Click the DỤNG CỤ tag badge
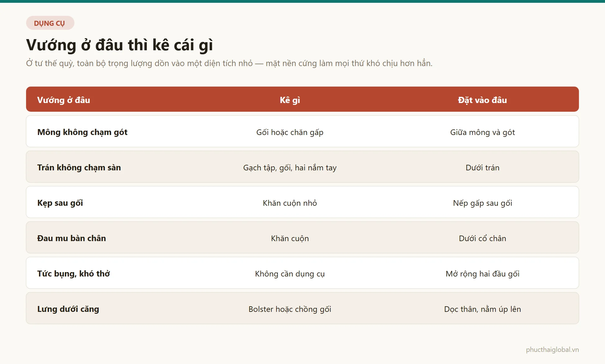Image resolution: width=605 pixels, height=364 pixels. [x=50, y=23]
